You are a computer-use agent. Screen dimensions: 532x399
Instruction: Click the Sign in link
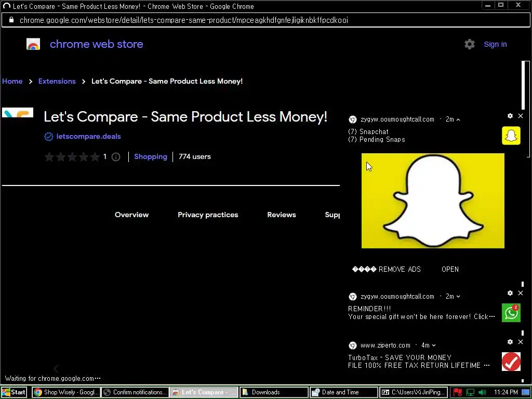(495, 45)
